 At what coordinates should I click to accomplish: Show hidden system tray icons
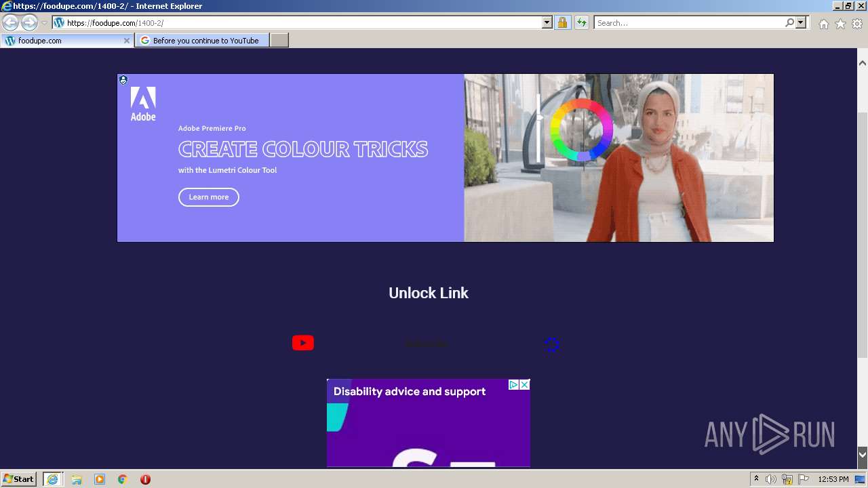756,479
